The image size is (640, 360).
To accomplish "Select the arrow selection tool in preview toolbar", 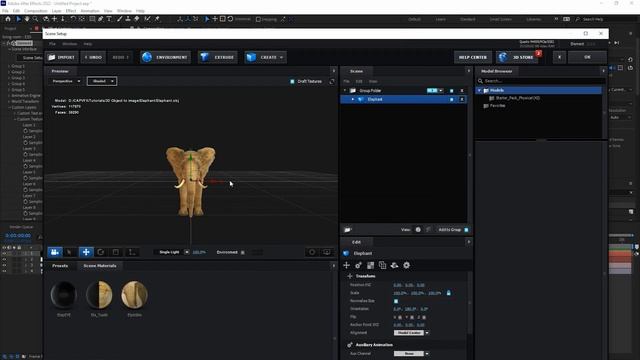I will pyautogui.click(x=69, y=252).
